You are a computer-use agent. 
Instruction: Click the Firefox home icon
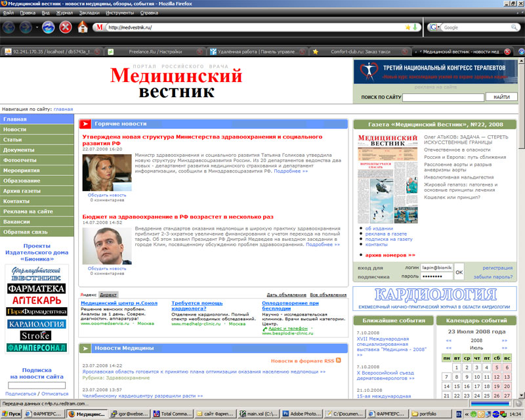(81, 29)
